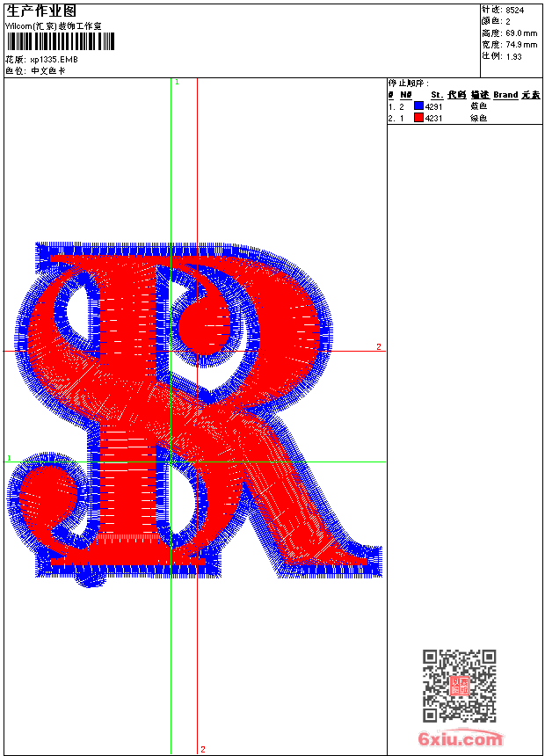545x756 pixels.
Task: Click marker 2 below the red line
Action: [202, 749]
